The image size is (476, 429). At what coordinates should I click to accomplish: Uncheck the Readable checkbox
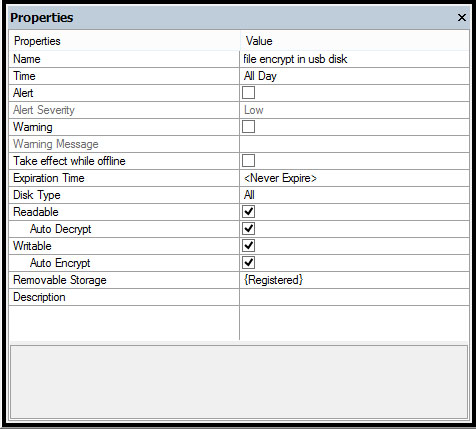click(248, 212)
